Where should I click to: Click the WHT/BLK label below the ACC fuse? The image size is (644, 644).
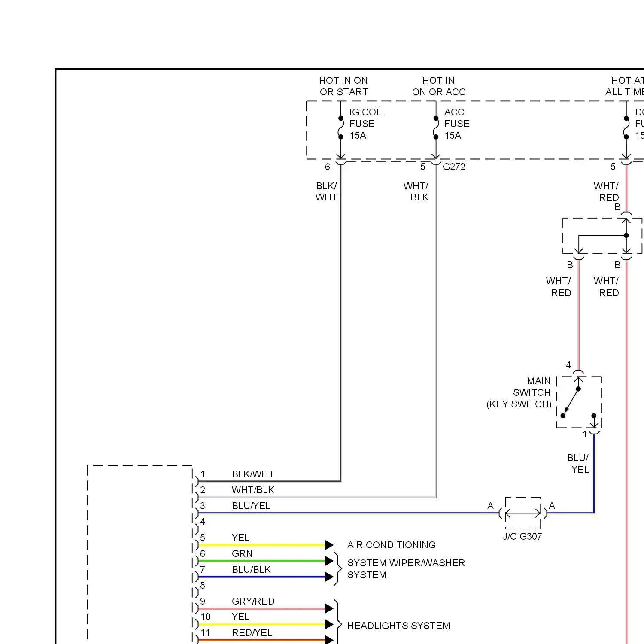point(416,191)
